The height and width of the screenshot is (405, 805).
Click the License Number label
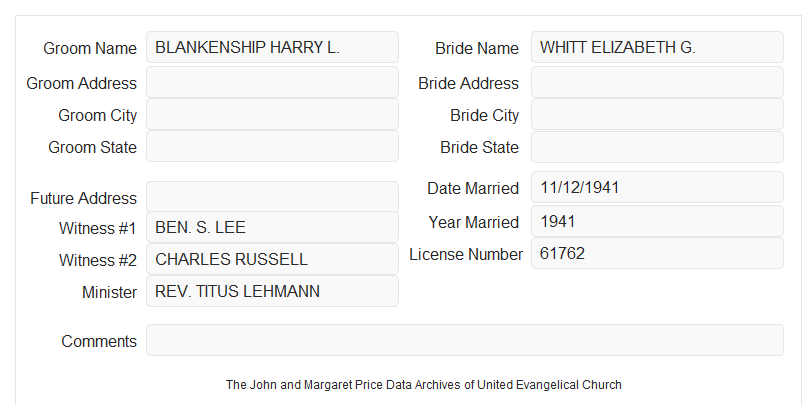coord(466,255)
